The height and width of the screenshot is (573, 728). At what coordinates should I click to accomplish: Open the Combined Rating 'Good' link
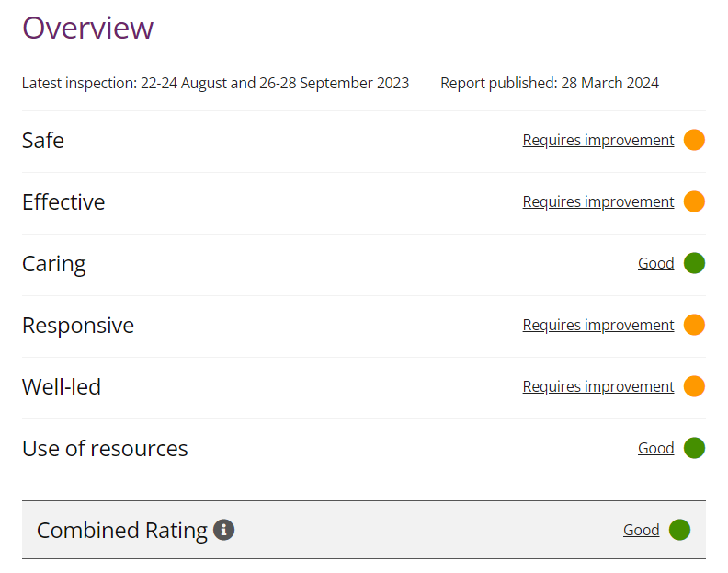pos(641,530)
